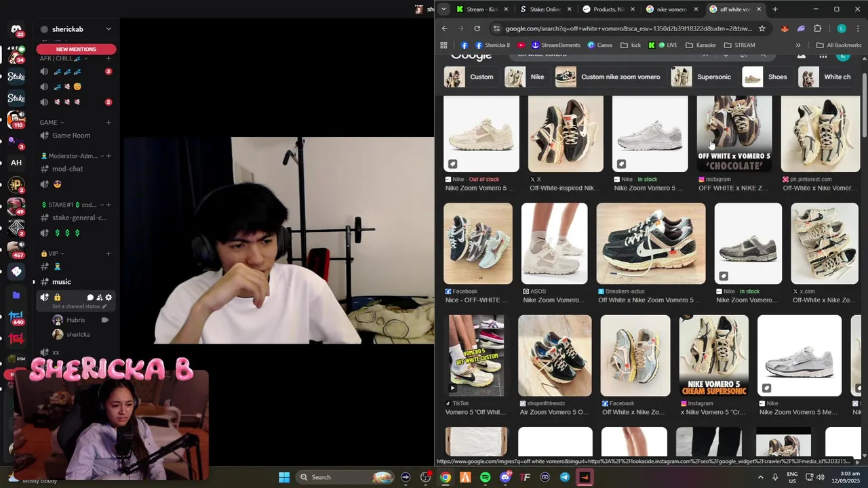Open Chrome profile avatar L

coord(842,28)
